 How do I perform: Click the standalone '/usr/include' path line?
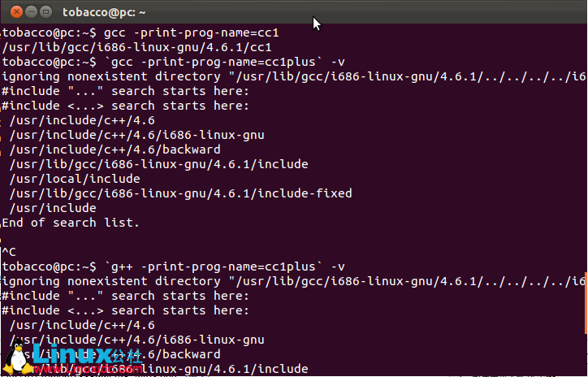tap(53, 208)
